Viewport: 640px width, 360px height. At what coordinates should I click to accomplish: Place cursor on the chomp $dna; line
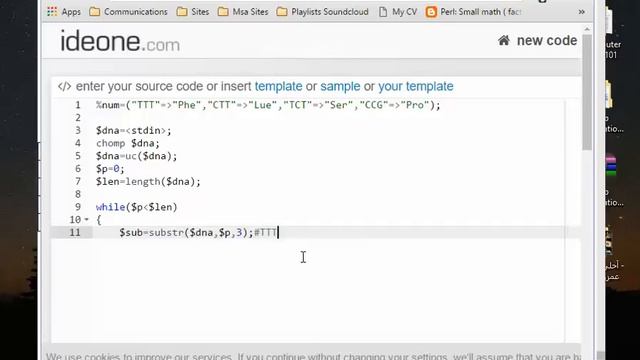tap(128, 143)
